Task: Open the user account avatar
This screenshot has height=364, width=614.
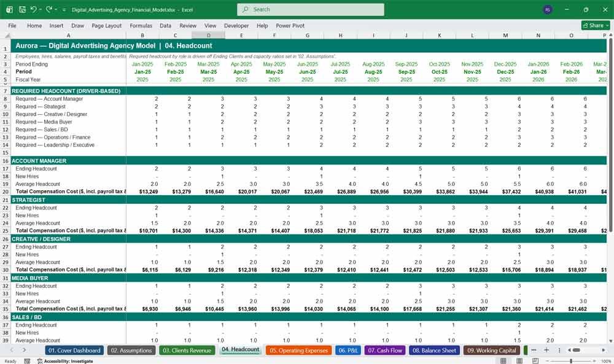Action: point(548,9)
